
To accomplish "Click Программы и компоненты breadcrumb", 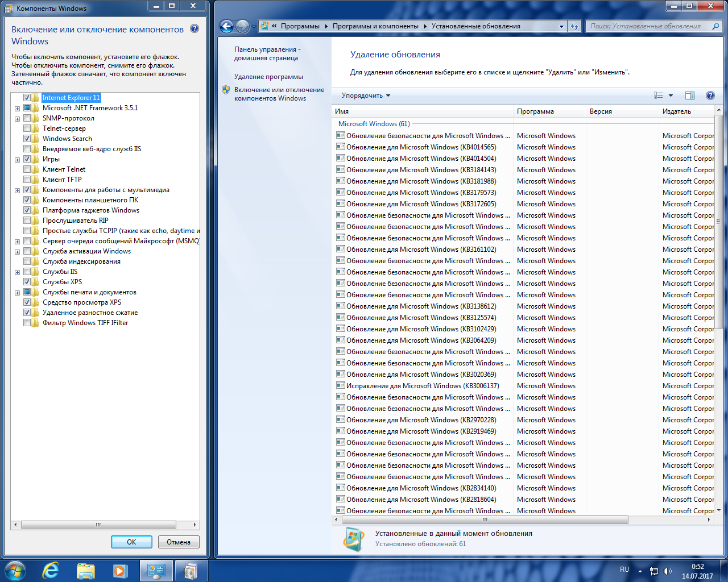I will (375, 26).
